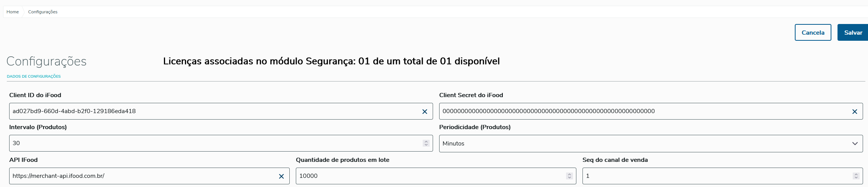Decrement Quantidade de produtos em lote
The image size is (868, 187).
coord(570,177)
